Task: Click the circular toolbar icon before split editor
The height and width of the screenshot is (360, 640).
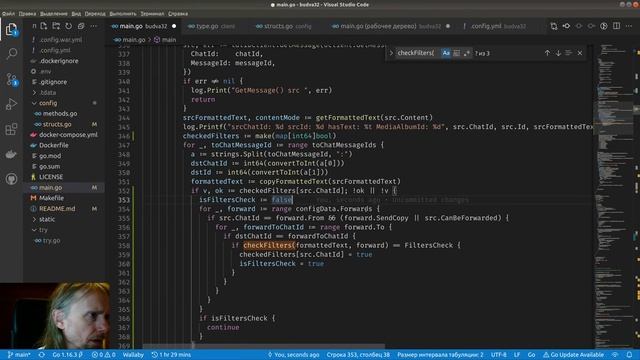Action: click(604, 26)
